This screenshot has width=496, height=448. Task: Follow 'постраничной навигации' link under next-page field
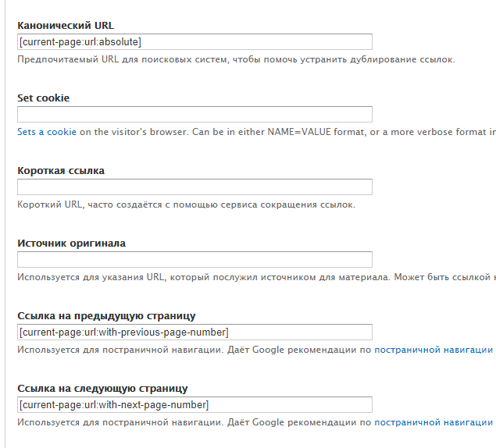[x=433, y=422]
